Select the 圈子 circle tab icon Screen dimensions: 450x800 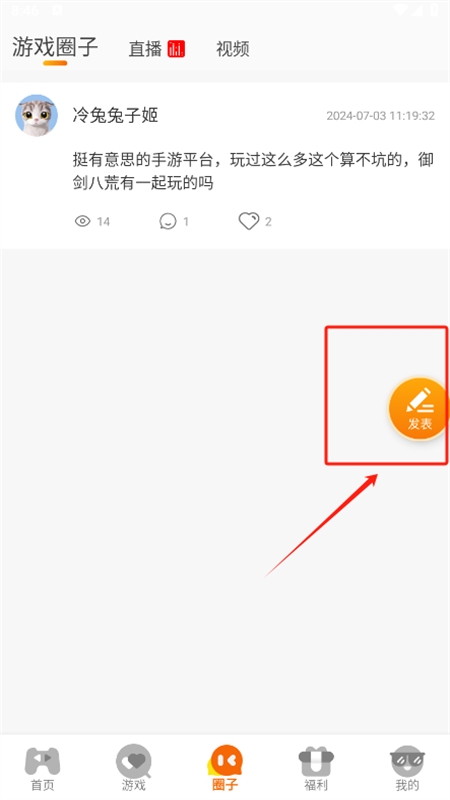225,761
